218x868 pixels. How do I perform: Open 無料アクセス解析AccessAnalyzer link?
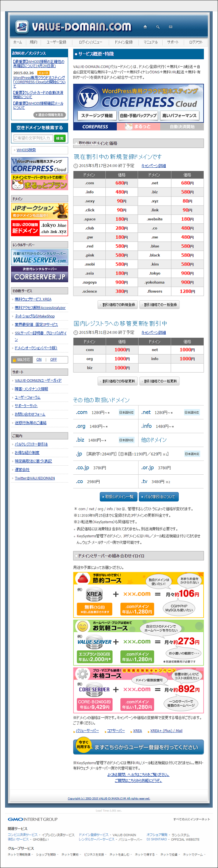40,308
